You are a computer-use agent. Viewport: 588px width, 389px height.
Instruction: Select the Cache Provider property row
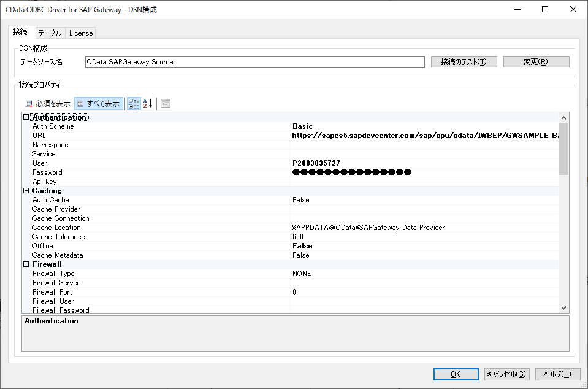click(x=295, y=209)
